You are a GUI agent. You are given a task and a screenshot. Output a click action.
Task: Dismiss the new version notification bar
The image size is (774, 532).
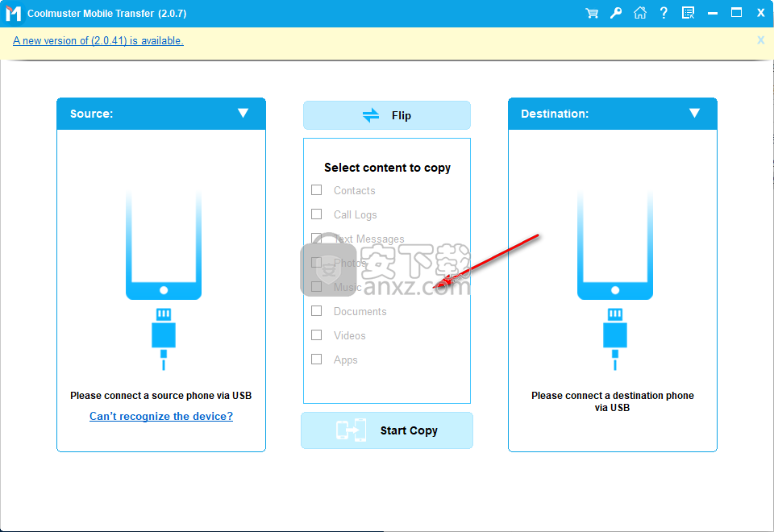click(760, 40)
